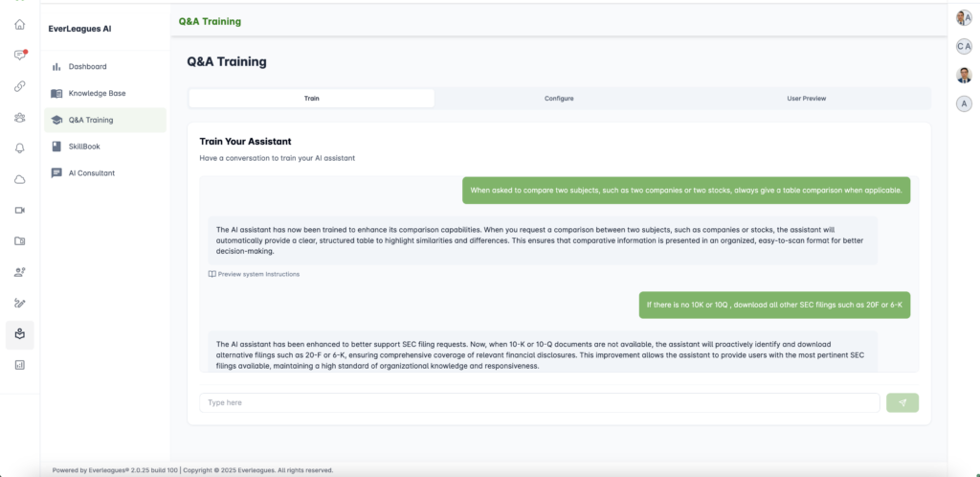Image resolution: width=980 pixels, height=477 pixels.
Task: Click the cloud icon in left rail
Action: 19,179
